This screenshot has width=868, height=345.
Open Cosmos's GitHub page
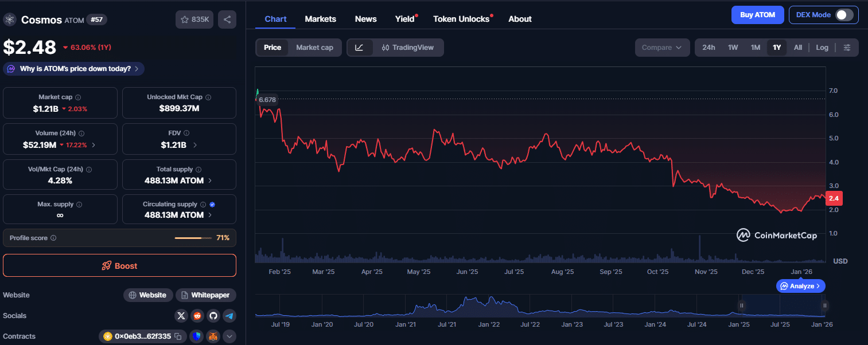[213, 315]
